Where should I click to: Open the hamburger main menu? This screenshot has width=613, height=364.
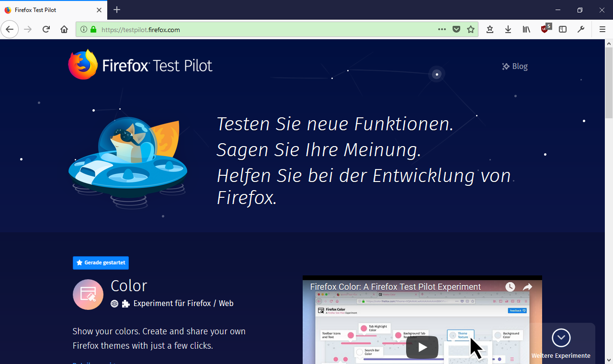point(602,29)
